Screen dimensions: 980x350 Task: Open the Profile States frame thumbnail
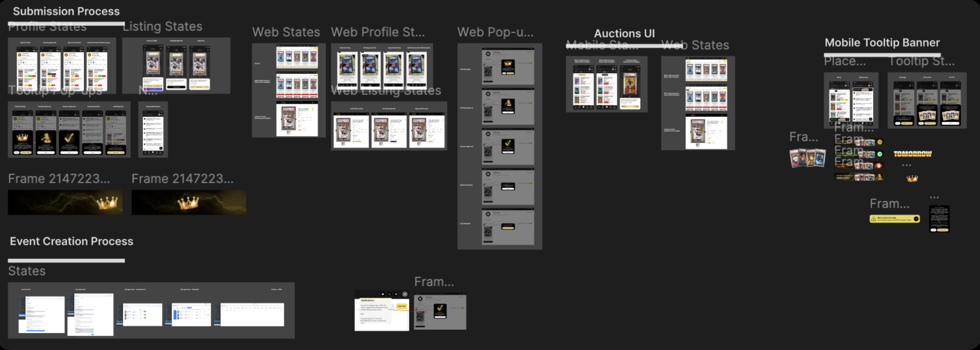click(62, 65)
